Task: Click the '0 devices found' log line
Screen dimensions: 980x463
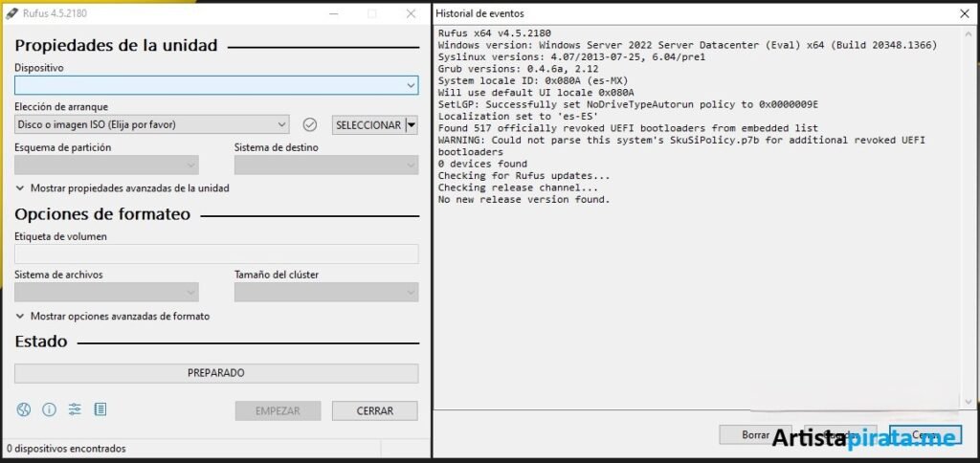Action: tap(482, 164)
